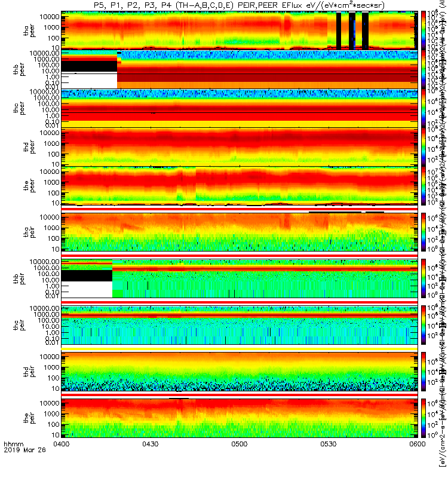This screenshot has width=448, height=478.
Task: Click the 10000.00 tick of thb peer axis
Action: [x=44, y=53]
